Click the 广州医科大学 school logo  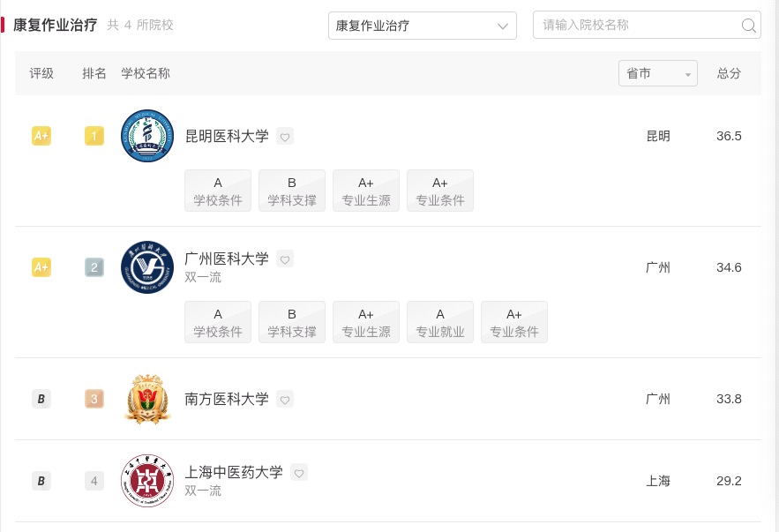pyautogui.click(x=146, y=267)
